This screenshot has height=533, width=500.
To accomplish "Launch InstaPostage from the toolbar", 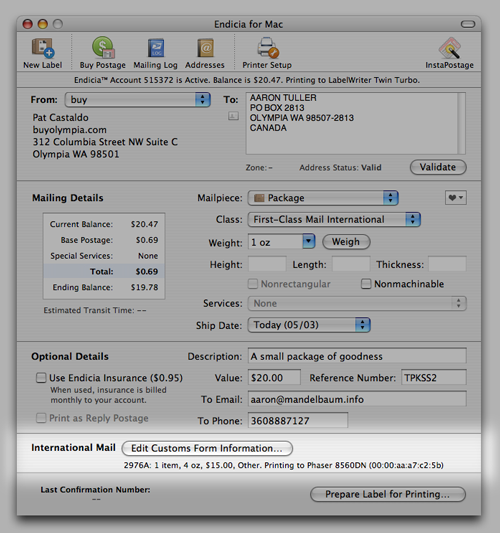I will click(449, 53).
